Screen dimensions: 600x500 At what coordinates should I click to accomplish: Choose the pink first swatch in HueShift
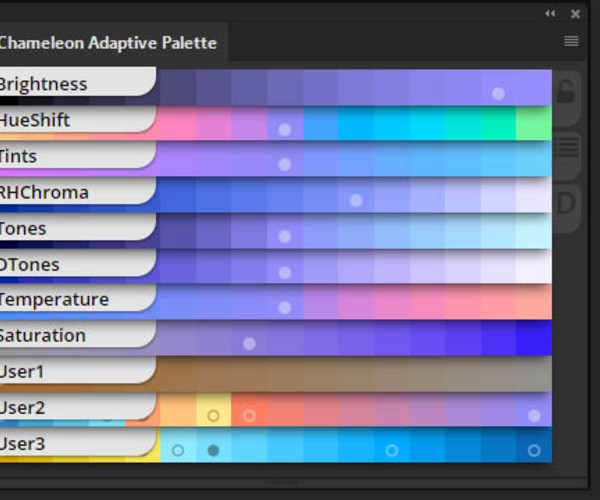(x=178, y=124)
